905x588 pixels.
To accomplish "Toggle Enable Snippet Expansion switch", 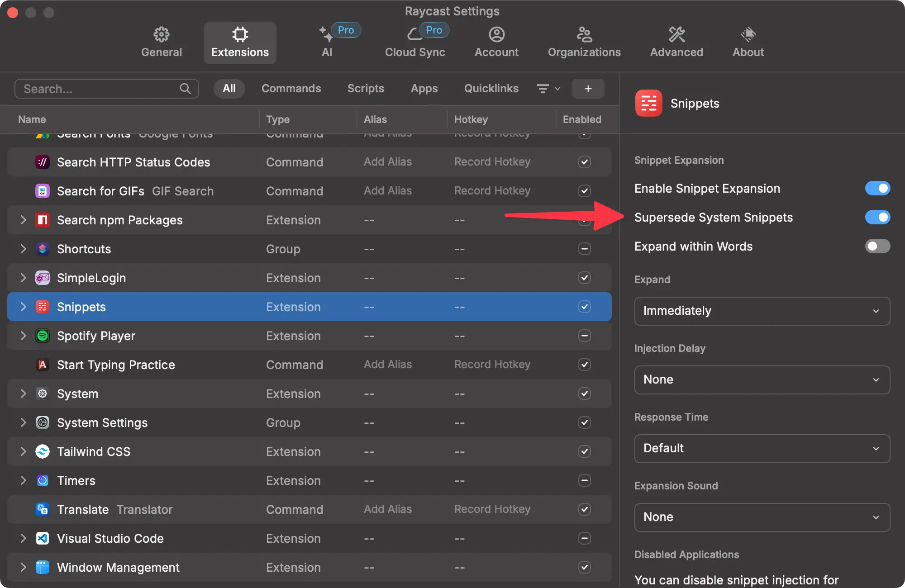I will (877, 188).
